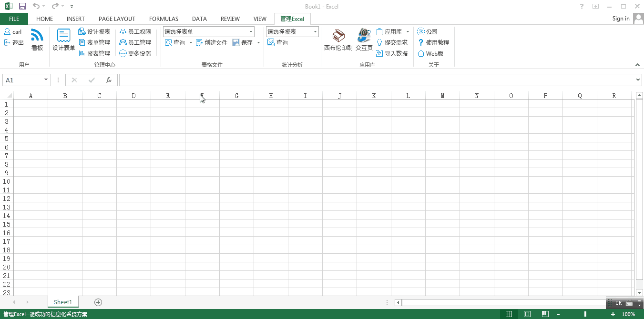Expand the 保存 dropdown arrow
Screen dimensions: 644x319
tap(258, 42)
